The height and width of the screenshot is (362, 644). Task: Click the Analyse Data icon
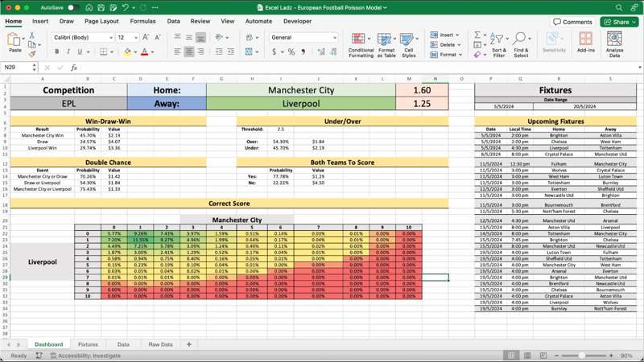coord(614,45)
